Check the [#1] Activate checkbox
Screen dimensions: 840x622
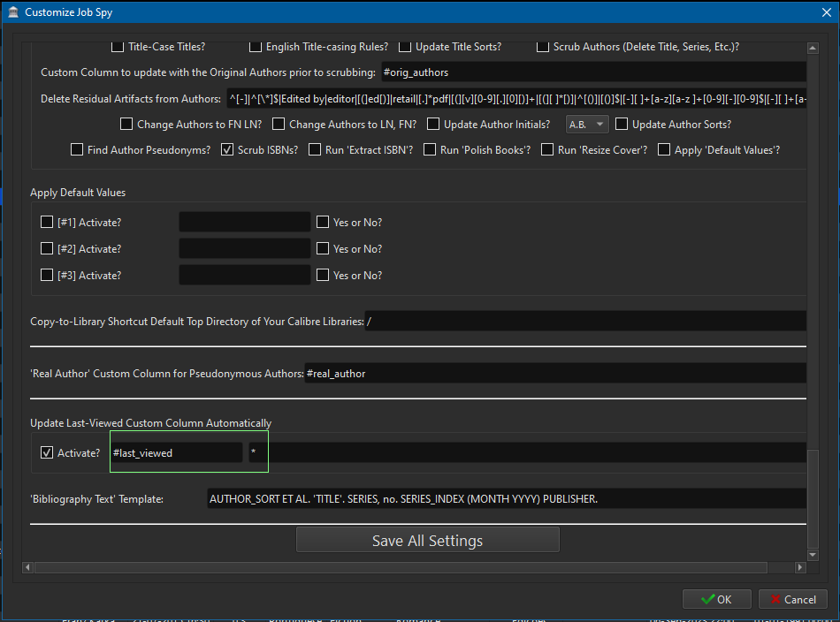47,222
